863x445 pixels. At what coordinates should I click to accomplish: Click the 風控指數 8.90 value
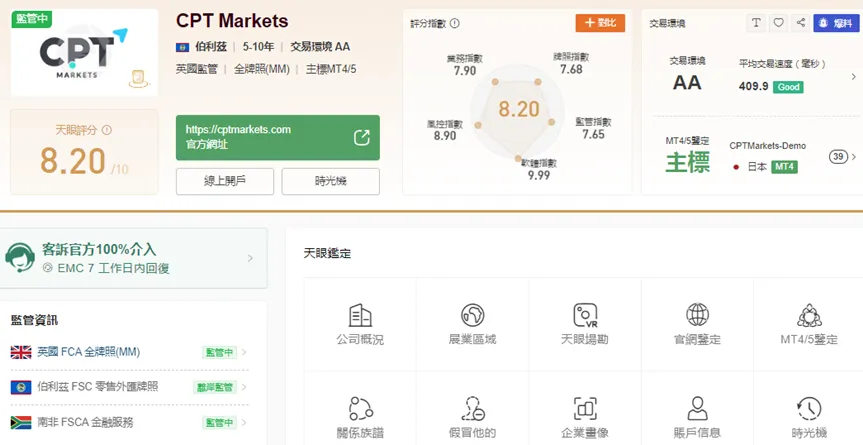tap(445, 136)
